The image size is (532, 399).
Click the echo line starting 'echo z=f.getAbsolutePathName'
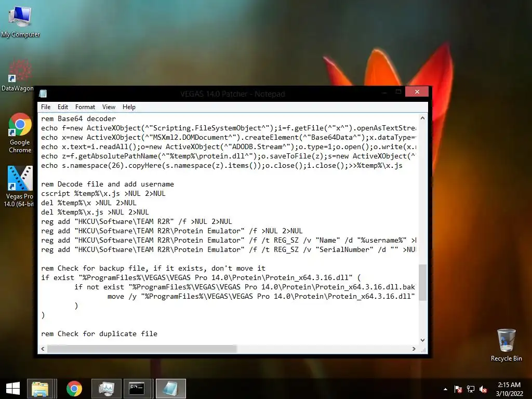point(229,156)
